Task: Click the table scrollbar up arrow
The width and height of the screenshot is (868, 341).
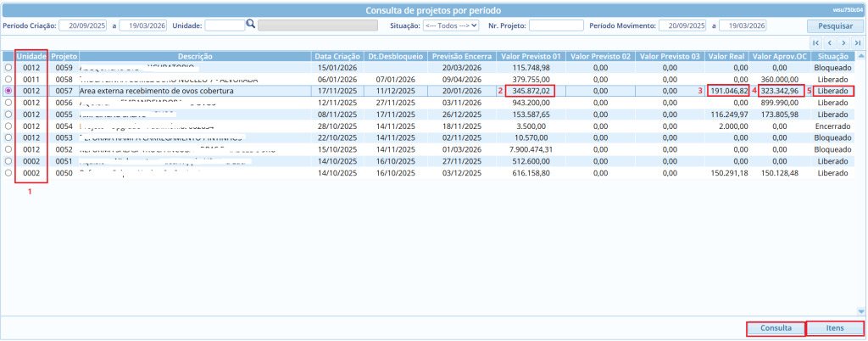Action: 862,56
